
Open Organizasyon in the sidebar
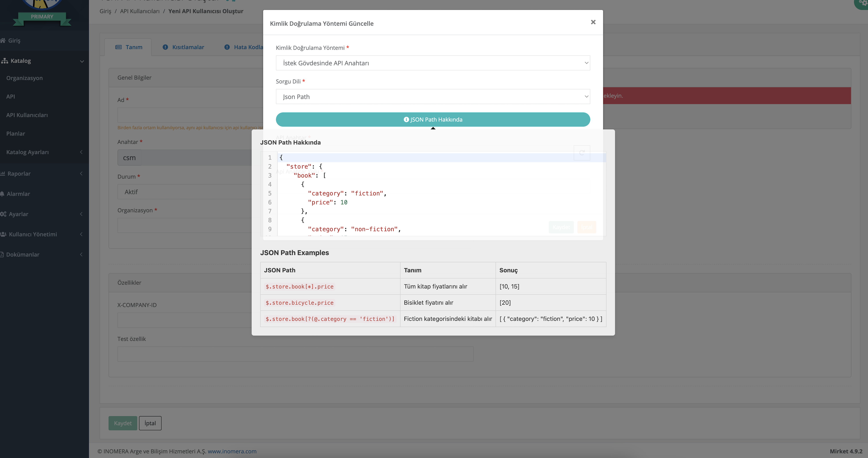[24, 78]
